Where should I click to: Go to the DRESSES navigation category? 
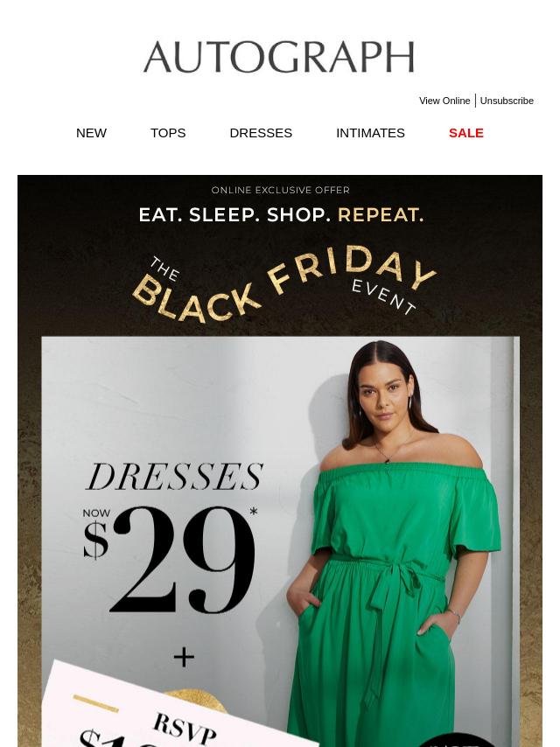point(261,133)
